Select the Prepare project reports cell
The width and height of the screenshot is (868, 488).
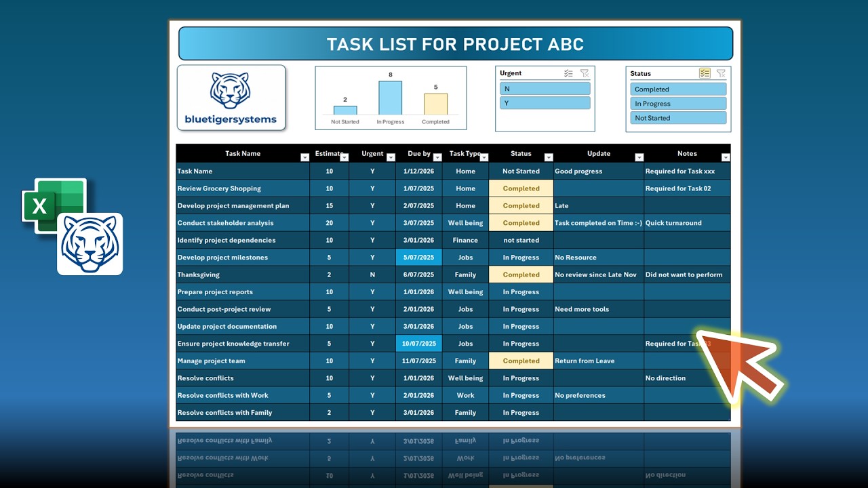243,292
